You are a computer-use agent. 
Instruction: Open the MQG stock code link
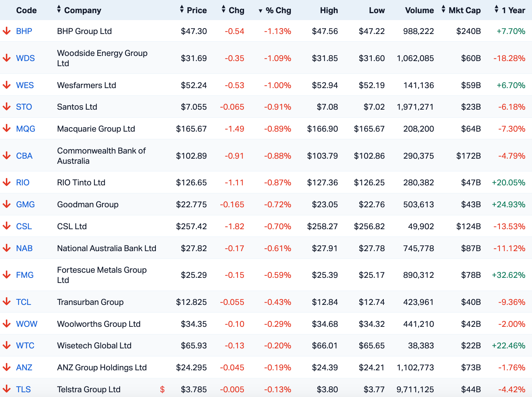[x=26, y=129]
